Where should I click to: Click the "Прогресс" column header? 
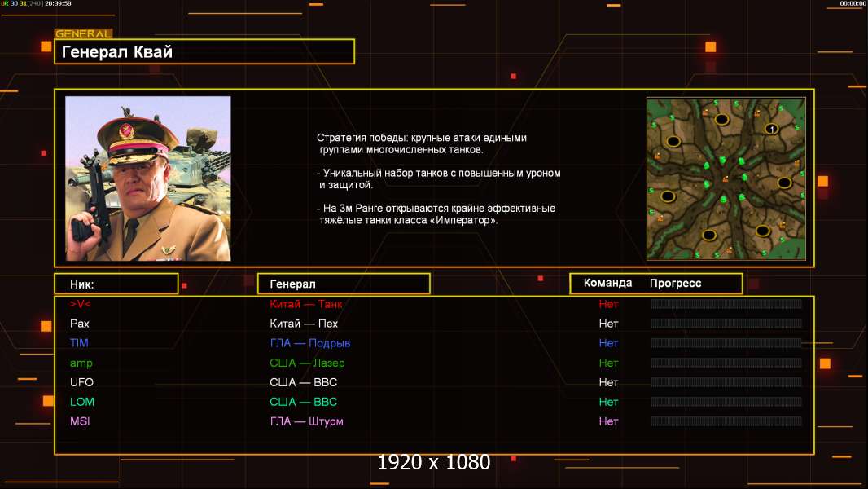tap(675, 283)
